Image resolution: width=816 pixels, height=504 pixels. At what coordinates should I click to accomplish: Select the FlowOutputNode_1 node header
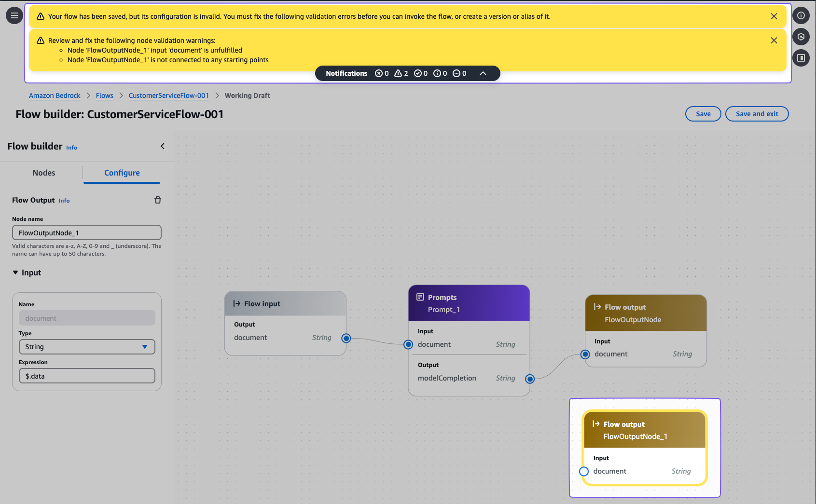(x=645, y=430)
